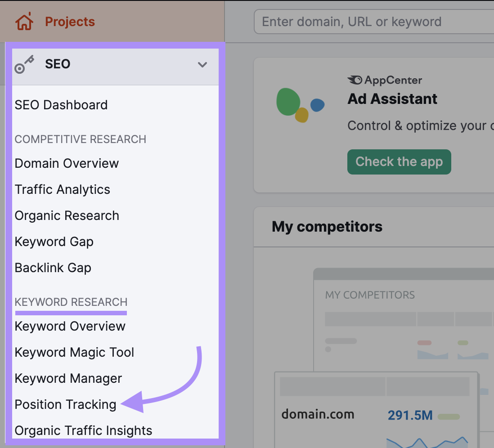Open the SEO Dashboard
494x448 pixels.
point(61,105)
